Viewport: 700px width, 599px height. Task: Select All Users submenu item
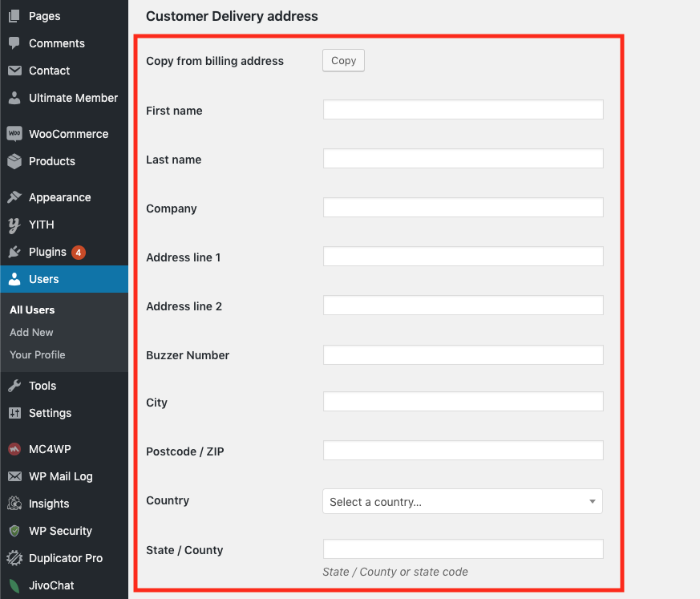32,310
